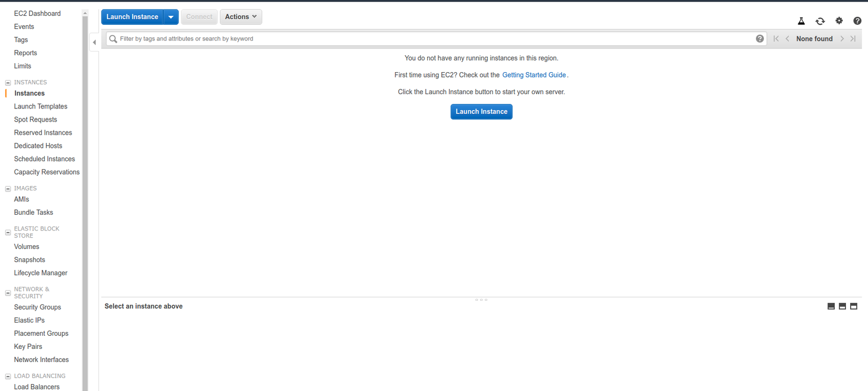Open the Getting Started Guide link
868x391 pixels.
(534, 75)
